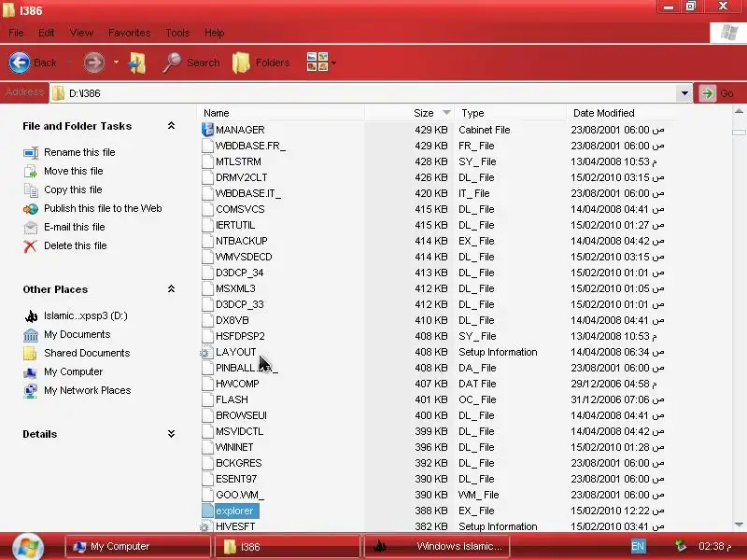Open My Computer in Other Places
This screenshot has height=560, width=747.
coord(74,371)
